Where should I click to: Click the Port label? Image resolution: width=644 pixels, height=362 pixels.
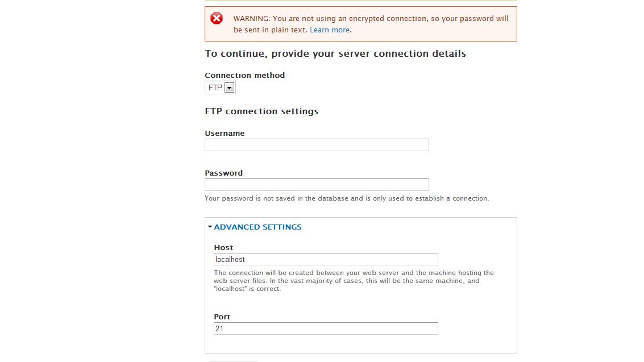coord(222,317)
